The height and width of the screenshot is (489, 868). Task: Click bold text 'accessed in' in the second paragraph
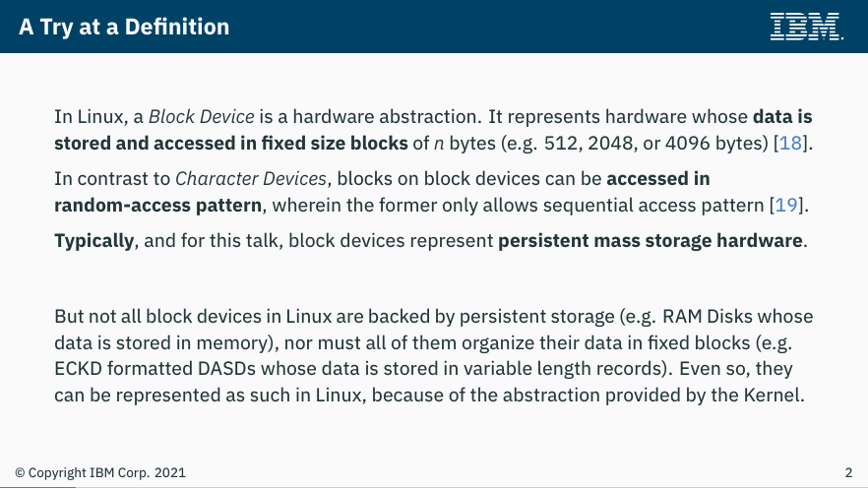(658, 179)
